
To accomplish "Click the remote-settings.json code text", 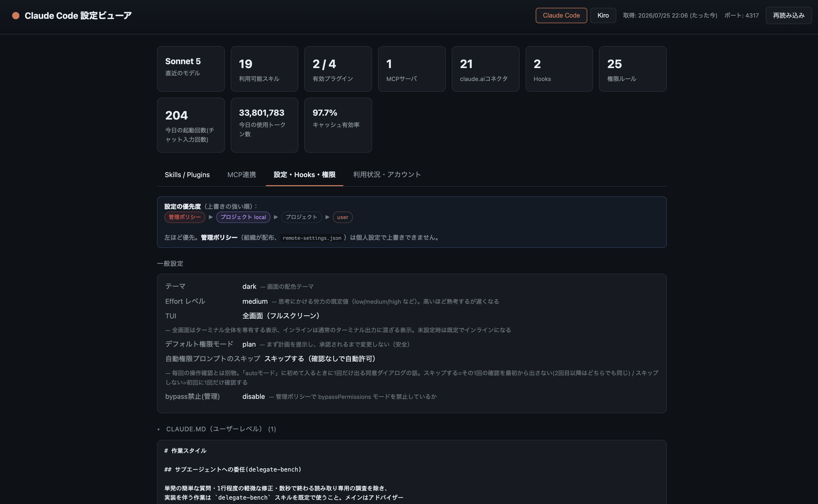I will click(312, 238).
